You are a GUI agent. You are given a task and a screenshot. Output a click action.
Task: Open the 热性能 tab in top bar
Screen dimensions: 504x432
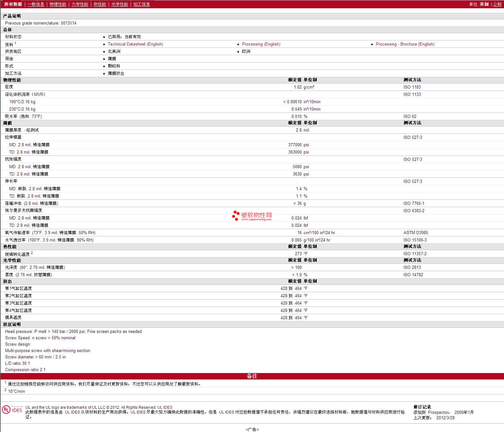coord(100,4)
